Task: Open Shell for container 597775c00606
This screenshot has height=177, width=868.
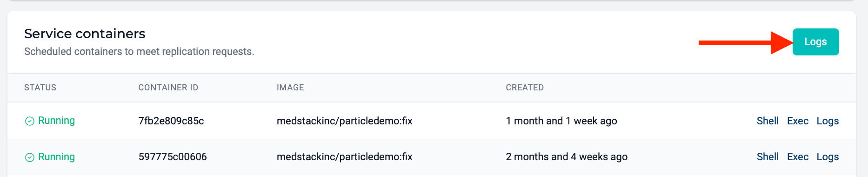Action: [x=768, y=157]
